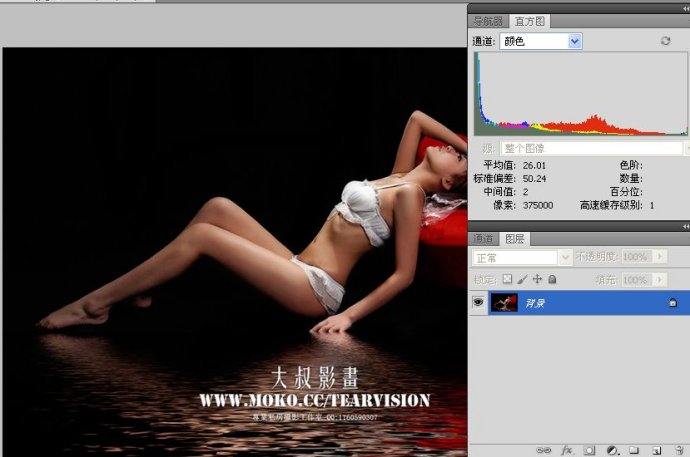Click the 背景 layer thumbnail
The height and width of the screenshot is (457, 690).
point(504,302)
